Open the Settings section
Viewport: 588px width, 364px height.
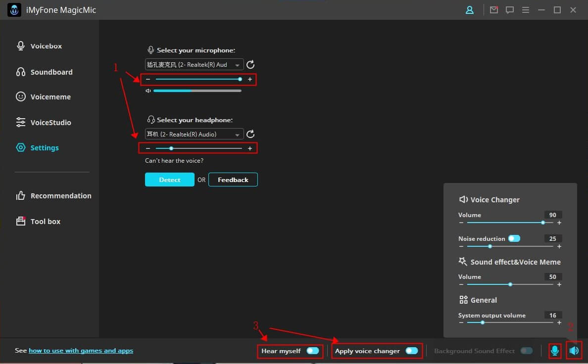coord(37,148)
